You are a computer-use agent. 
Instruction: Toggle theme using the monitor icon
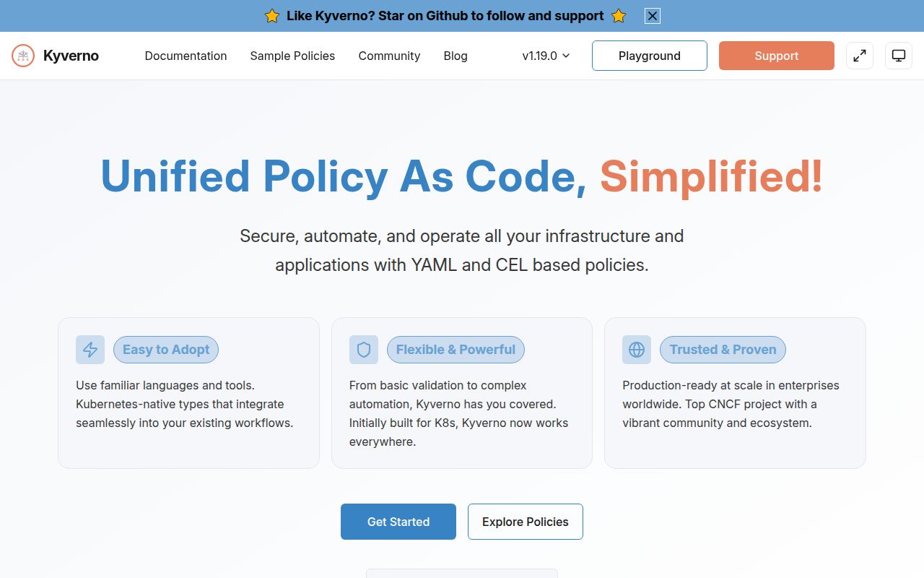899,56
